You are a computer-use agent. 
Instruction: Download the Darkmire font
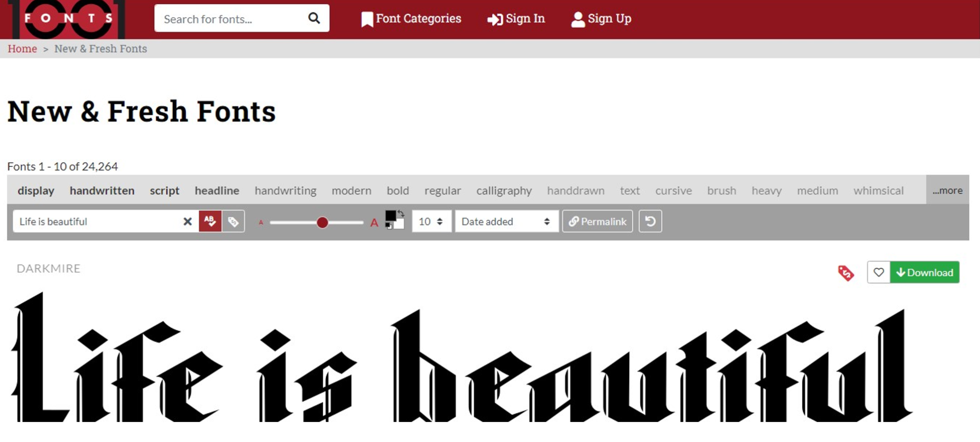pyautogui.click(x=924, y=272)
